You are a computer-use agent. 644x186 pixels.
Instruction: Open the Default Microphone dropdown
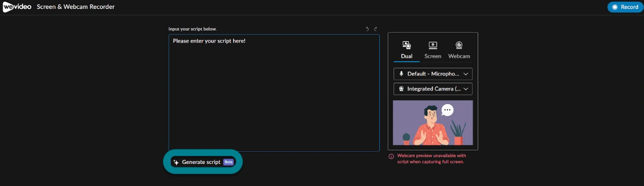433,74
